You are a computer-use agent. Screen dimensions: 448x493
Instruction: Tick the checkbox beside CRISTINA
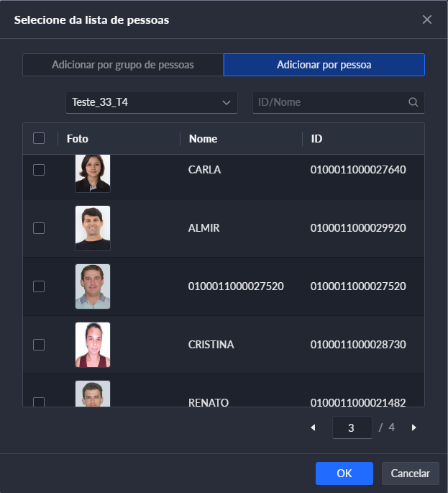tap(39, 345)
